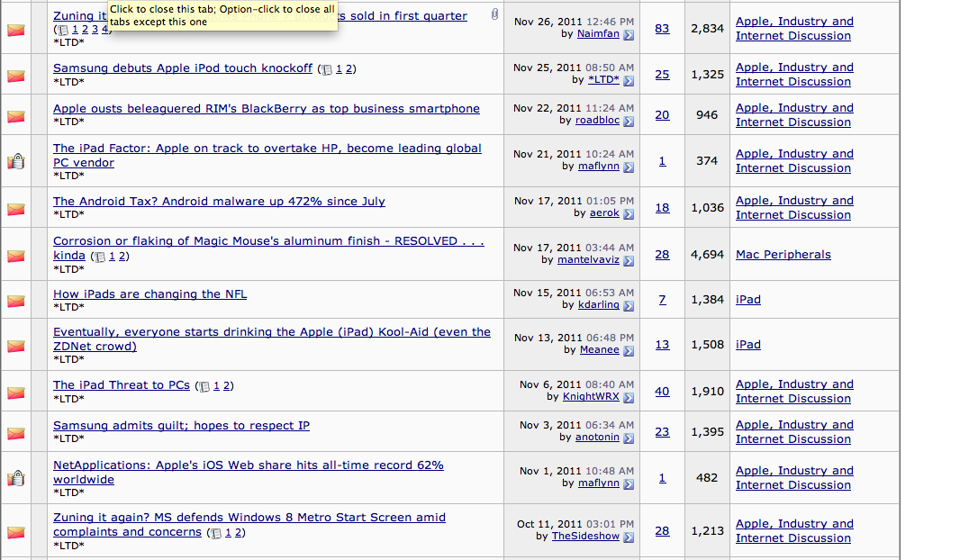This screenshot has width=969, height=560.
Task: Click multi-page icon in iPad Threat to PCs thread
Action: point(204,386)
